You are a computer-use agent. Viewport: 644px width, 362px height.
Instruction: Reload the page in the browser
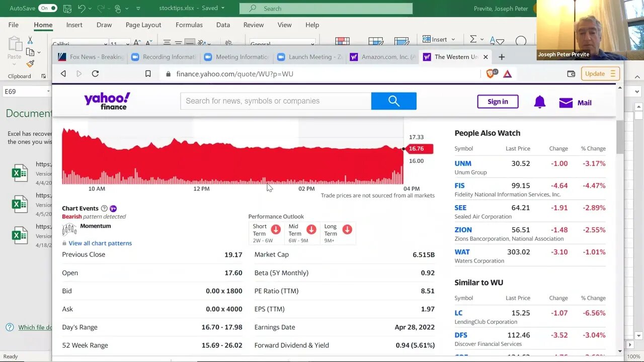pyautogui.click(x=95, y=74)
